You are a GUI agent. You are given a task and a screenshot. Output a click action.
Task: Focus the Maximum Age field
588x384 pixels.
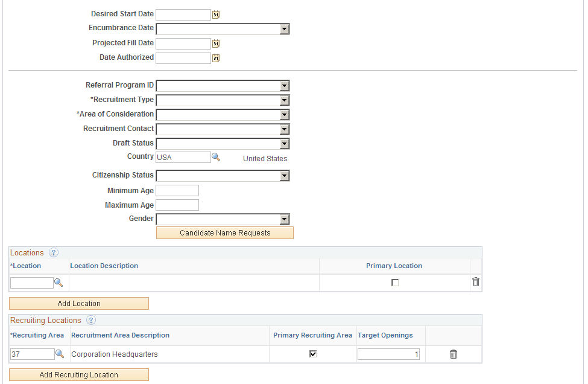point(177,205)
